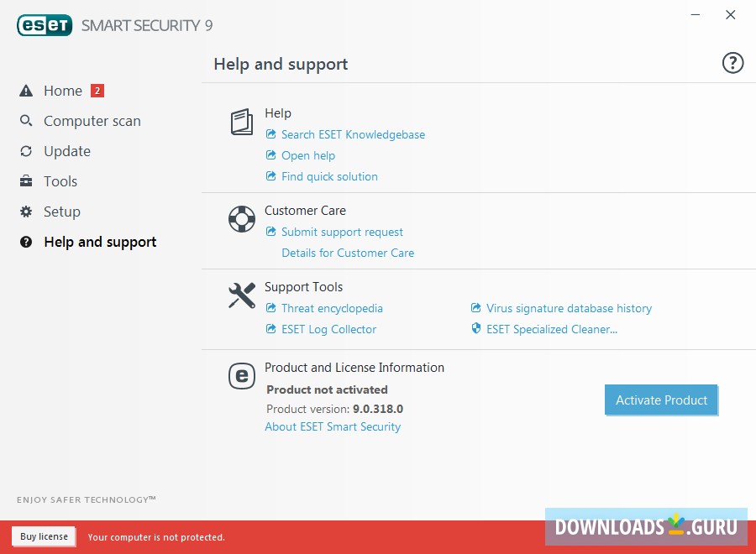
Task: Minimize the ESET window
Action: click(x=696, y=15)
